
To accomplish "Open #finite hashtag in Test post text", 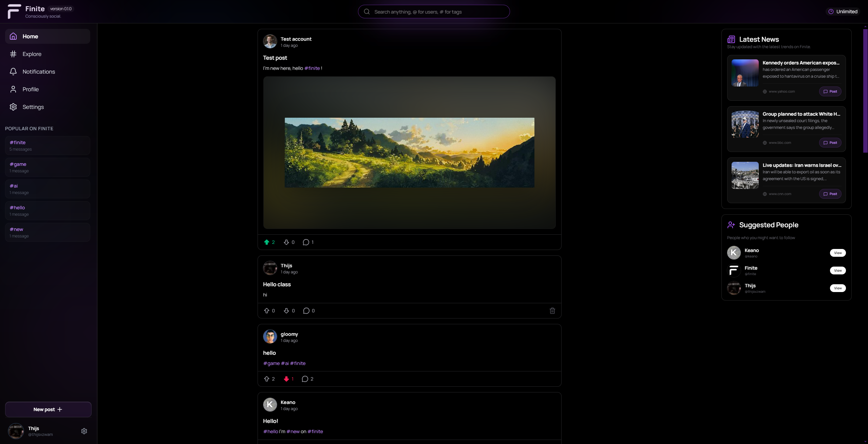I will pyautogui.click(x=312, y=68).
